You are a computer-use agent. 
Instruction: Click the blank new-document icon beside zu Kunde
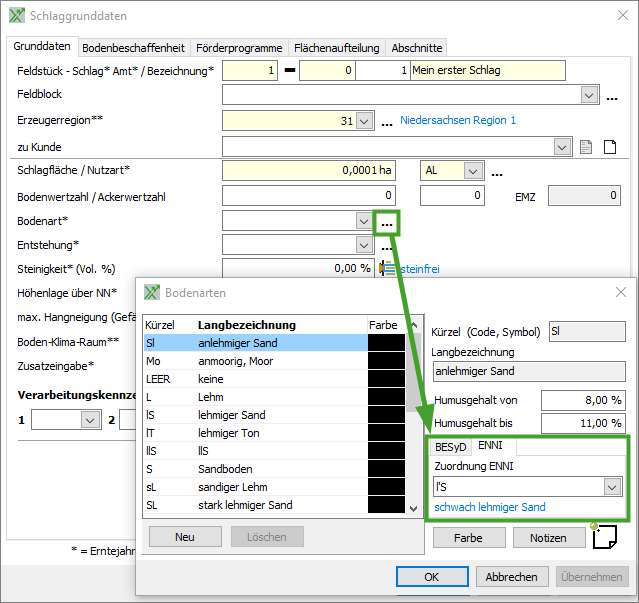(609, 147)
